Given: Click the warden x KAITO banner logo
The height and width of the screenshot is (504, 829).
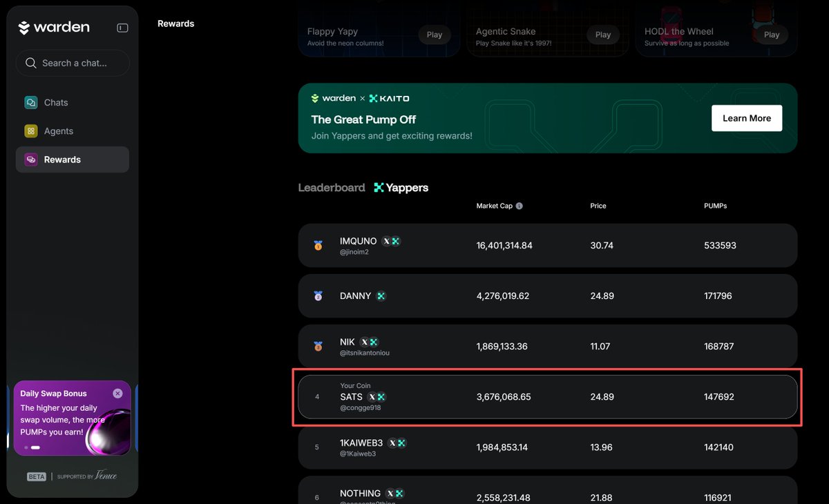Looking at the screenshot, I should (360, 98).
